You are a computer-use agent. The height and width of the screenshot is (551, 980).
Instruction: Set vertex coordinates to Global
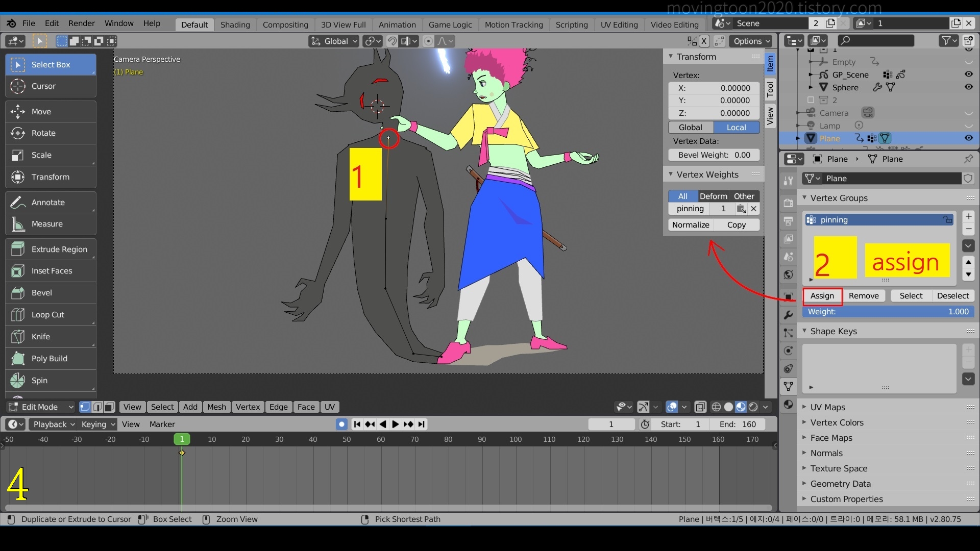click(x=691, y=128)
